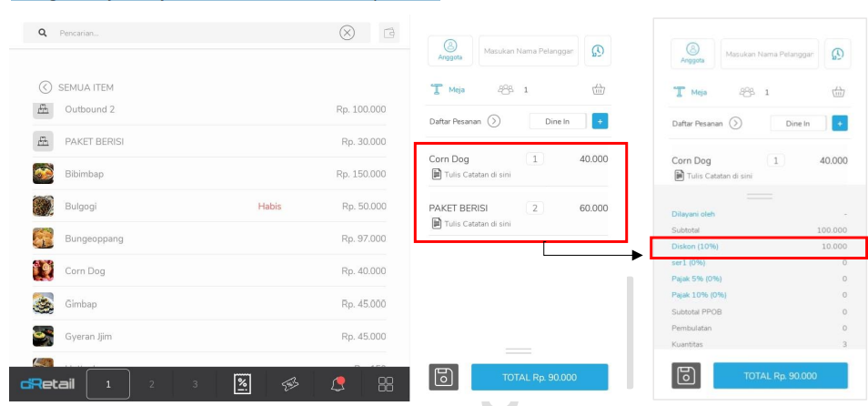The image size is (868, 406).
Task: Open the Dine In dropdown in rightmost panel
Action: pyautogui.click(x=798, y=123)
